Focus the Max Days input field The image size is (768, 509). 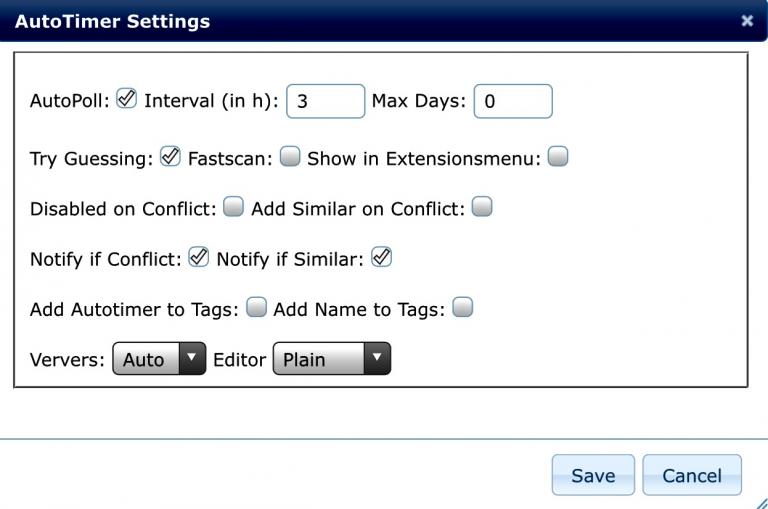tap(512, 101)
